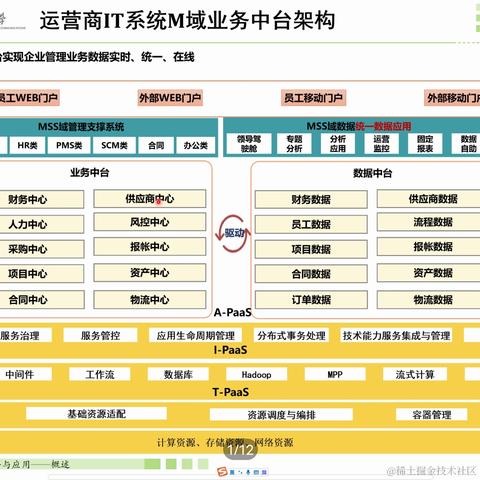Click the Hadoop box
This screenshot has height=480, width=480.
tap(257, 374)
